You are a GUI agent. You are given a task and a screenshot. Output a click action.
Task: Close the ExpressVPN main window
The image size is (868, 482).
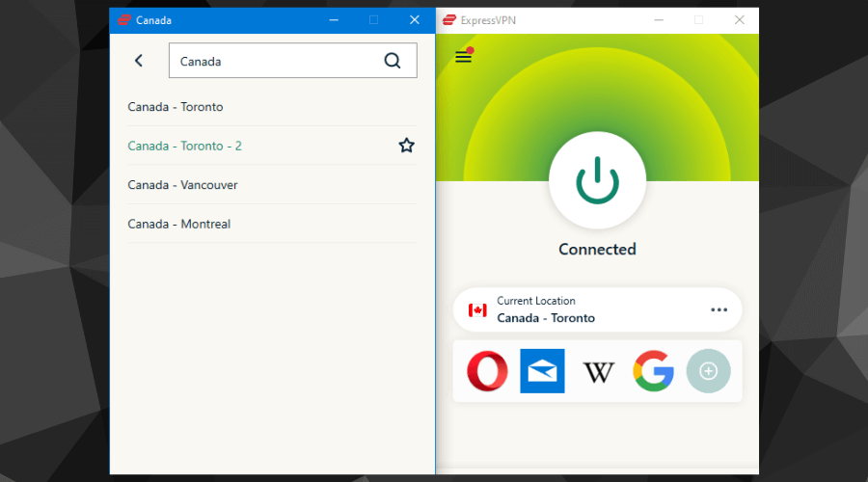pyautogui.click(x=739, y=20)
